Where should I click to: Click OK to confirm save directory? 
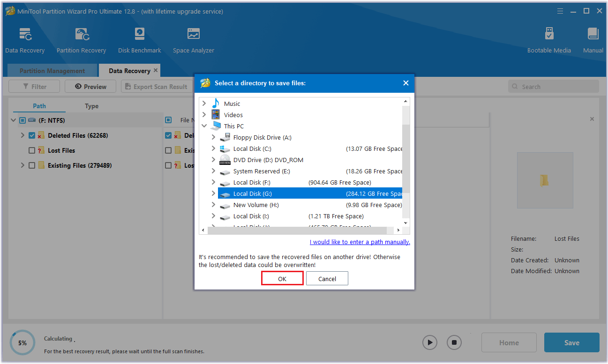(x=282, y=278)
